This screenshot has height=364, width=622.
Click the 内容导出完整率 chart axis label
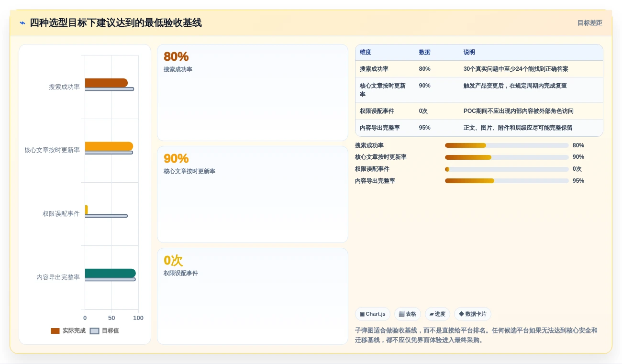[x=58, y=277]
